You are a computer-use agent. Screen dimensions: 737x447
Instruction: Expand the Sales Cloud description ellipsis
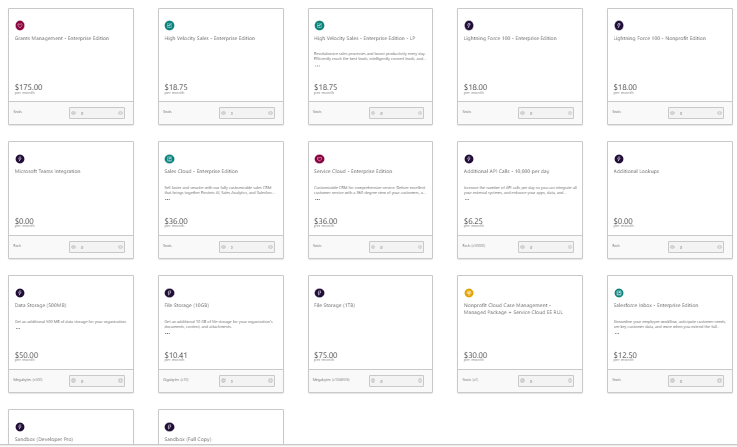point(167,199)
